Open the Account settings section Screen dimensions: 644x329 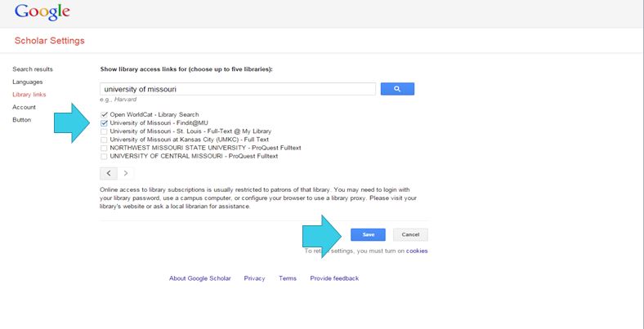click(x=25, y=107)
